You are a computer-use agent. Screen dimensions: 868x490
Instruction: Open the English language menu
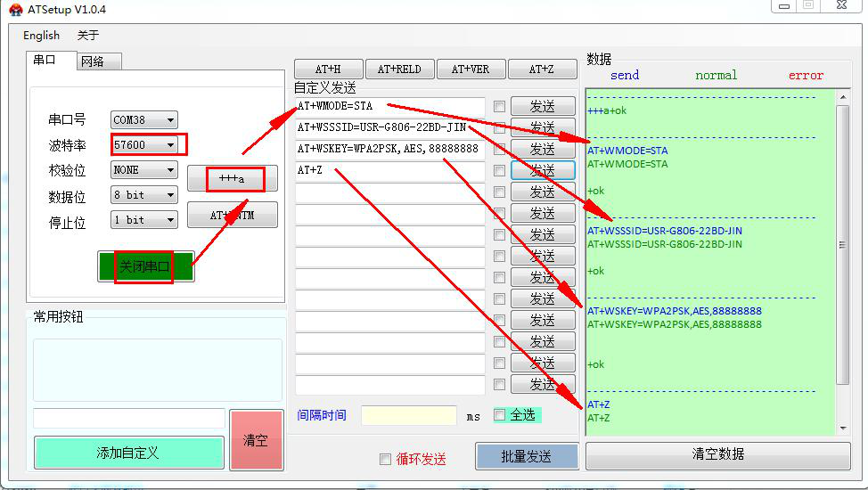point(41,36)
